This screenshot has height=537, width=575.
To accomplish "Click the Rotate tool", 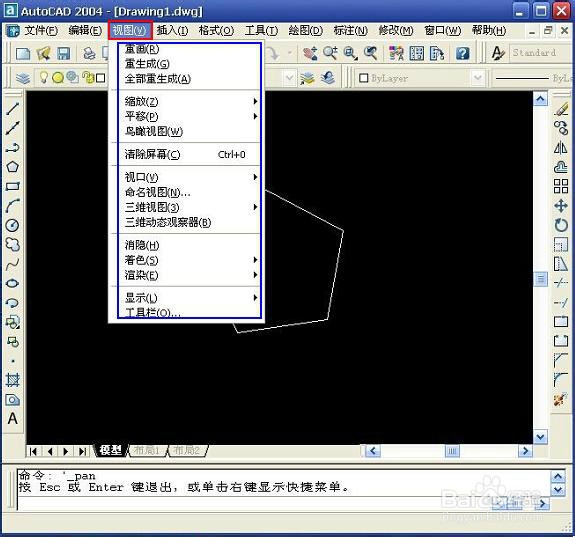I will coord(561,225).
